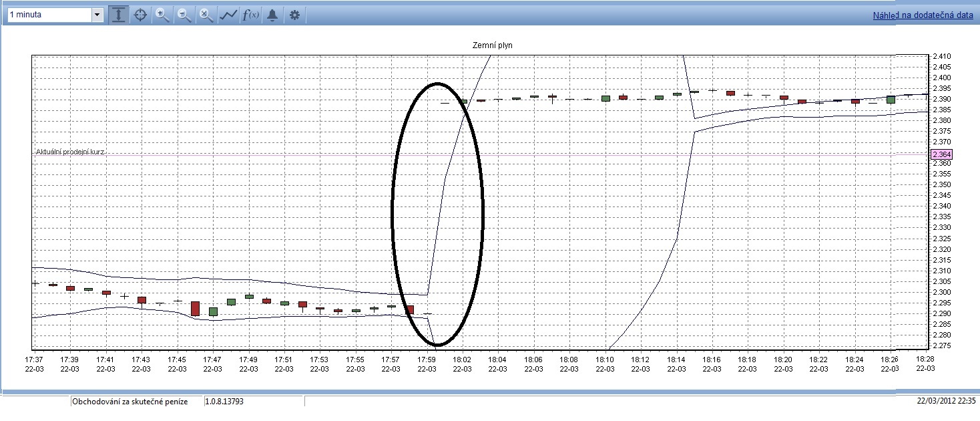Select the 18:02 time axis label
Viewport: 980px width, 421px height.
pos(463,364)
